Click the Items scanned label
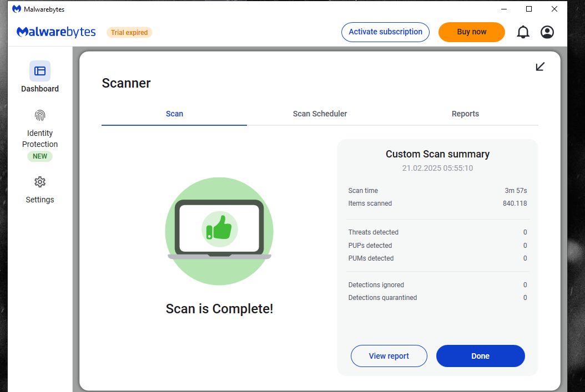Screen dimensions: 585x392 point(370,203)
